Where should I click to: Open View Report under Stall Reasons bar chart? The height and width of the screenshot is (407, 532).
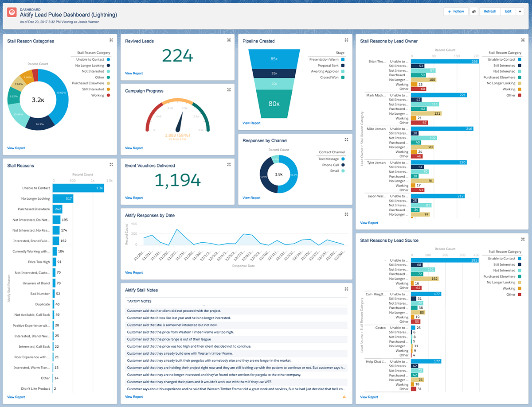pos(16,397)
